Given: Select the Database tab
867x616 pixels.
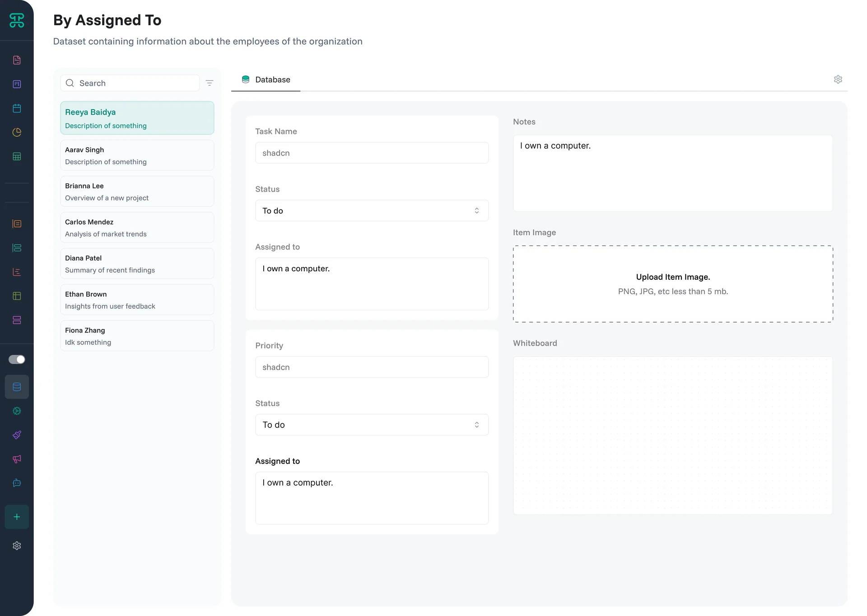Looking at the screenshot, I should (x=266, y=79).
